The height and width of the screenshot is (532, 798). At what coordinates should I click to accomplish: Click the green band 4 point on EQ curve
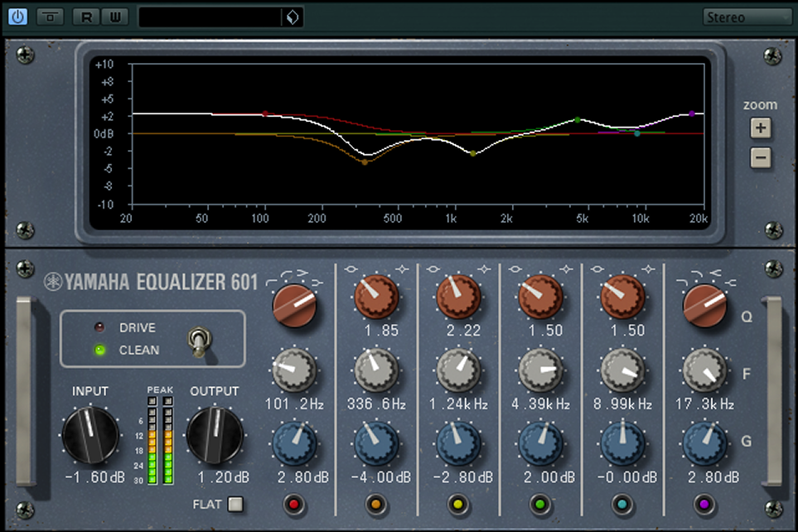[x=578, y=120]
